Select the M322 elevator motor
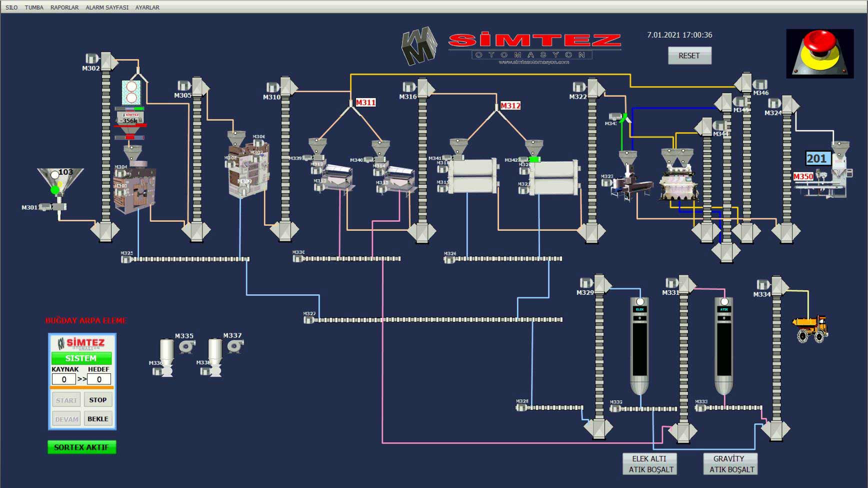The image size is (868, 488). (580, 87)
